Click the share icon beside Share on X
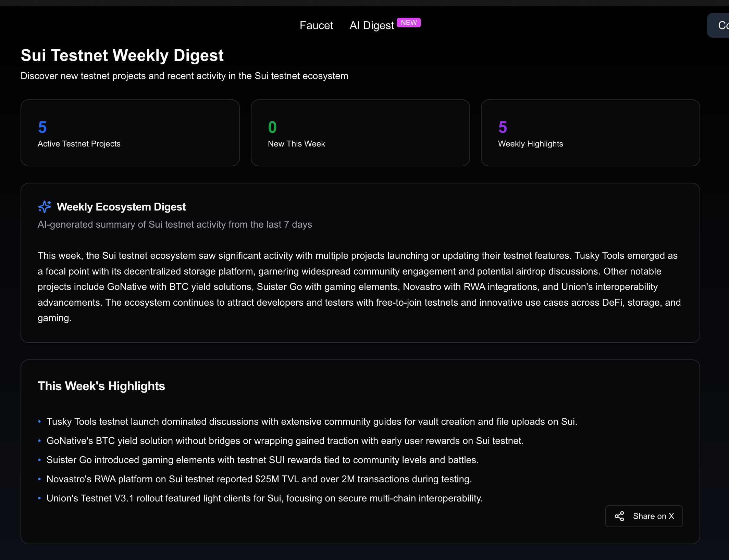The height and width of the screenshot is (560, 729). [x=619, y=516]
